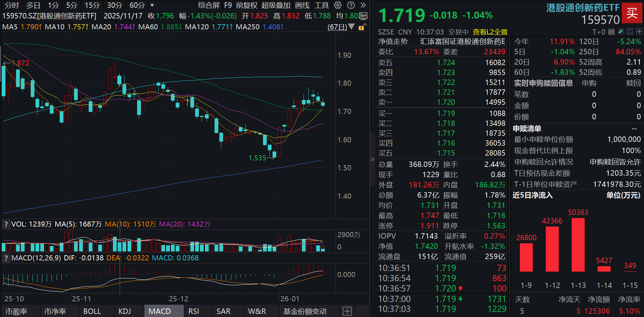Image resolution: width=644 pixels, height=317 pixels.
Task: Open the chart settings gear icon
Action: [x=338, y=5]
